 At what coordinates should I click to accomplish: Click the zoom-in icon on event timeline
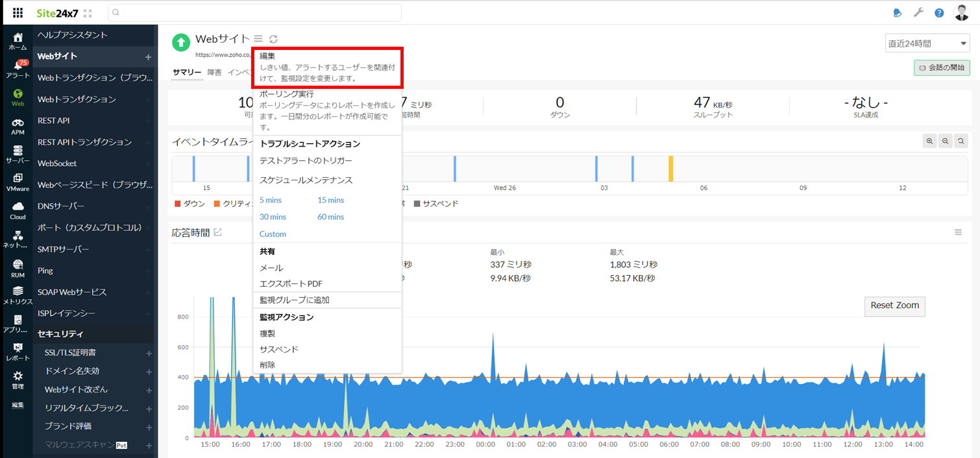pos(930,141)
